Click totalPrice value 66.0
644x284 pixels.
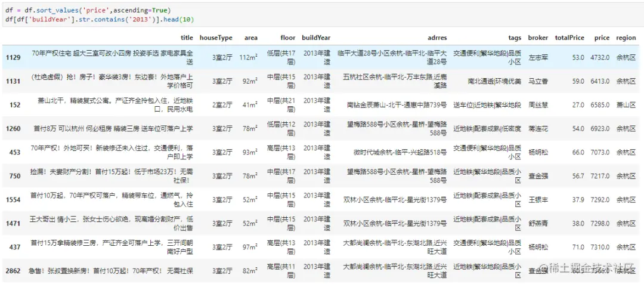tap(578, 153)
